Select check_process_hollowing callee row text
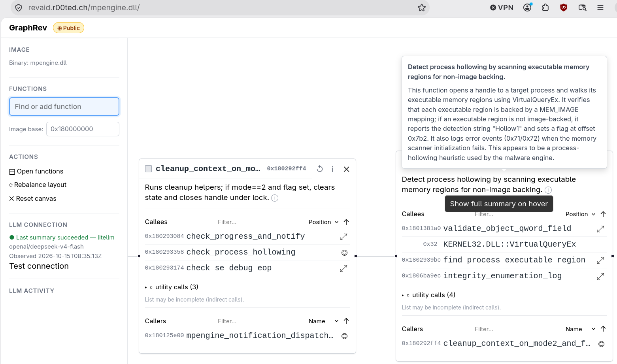This screenshot has width=617, height=364. [241, 252]
